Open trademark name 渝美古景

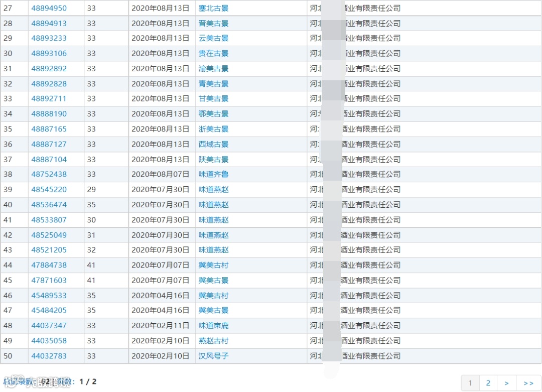point(213,69)
